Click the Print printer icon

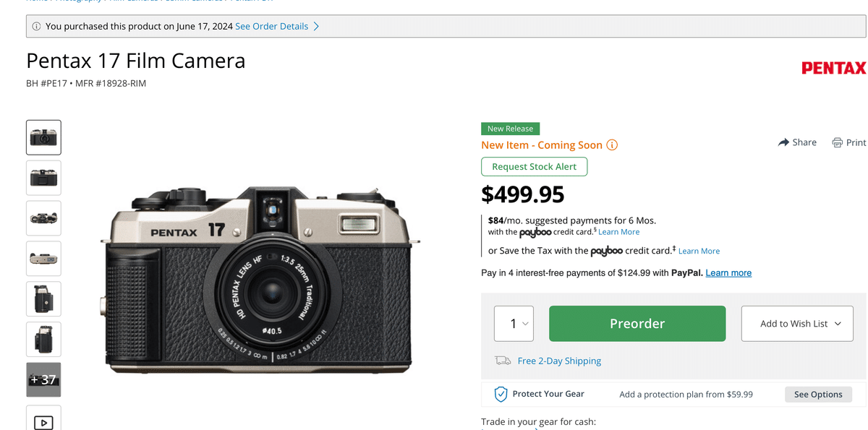coord(838,142)
